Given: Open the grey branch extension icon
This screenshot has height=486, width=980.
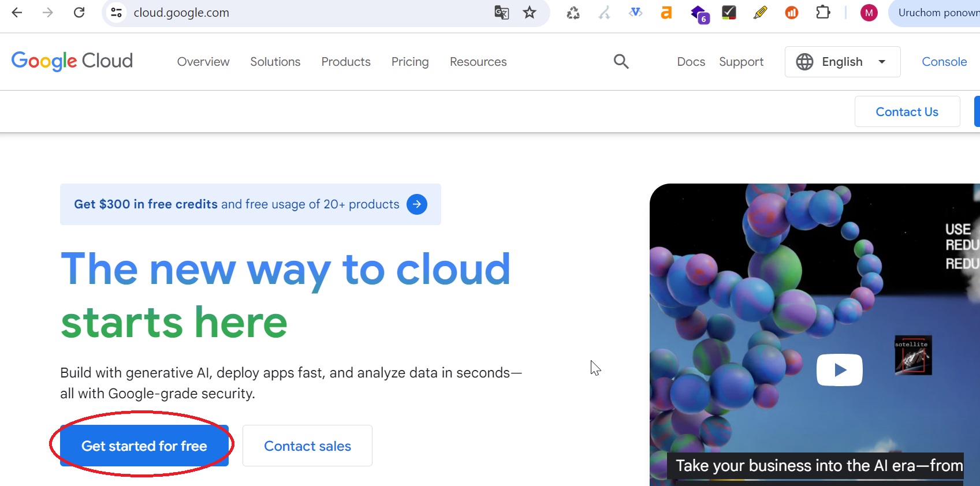Looking at the screenshot, I should 604,13.
